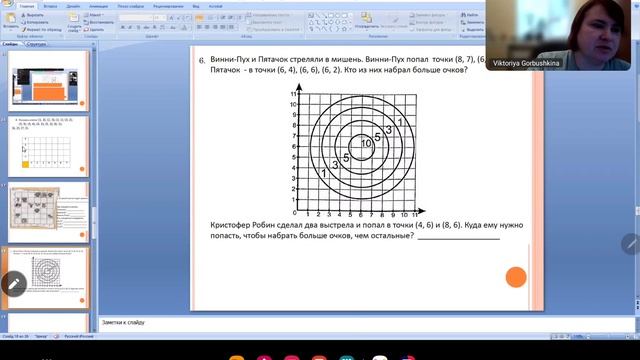640x360 pixels.
Task: Center the paragraph text
Action: tap(207, 27)
